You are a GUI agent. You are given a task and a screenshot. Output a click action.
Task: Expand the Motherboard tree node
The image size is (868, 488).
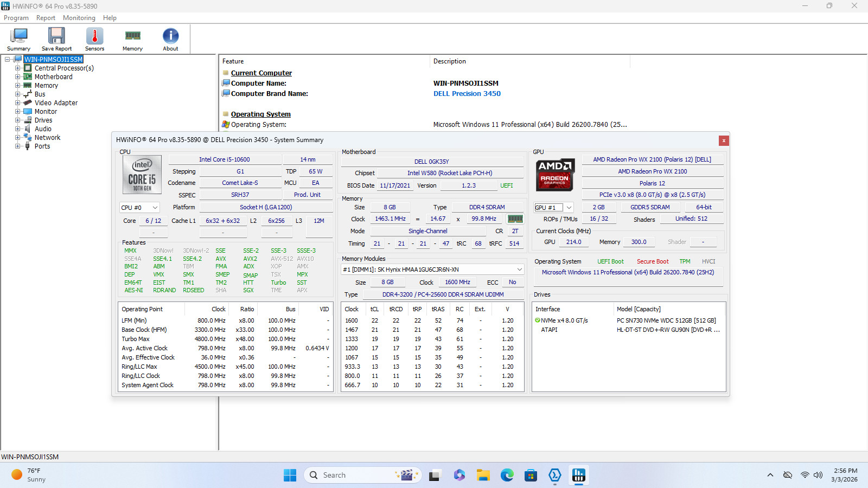pyautogui.click(x=17, y=77)
